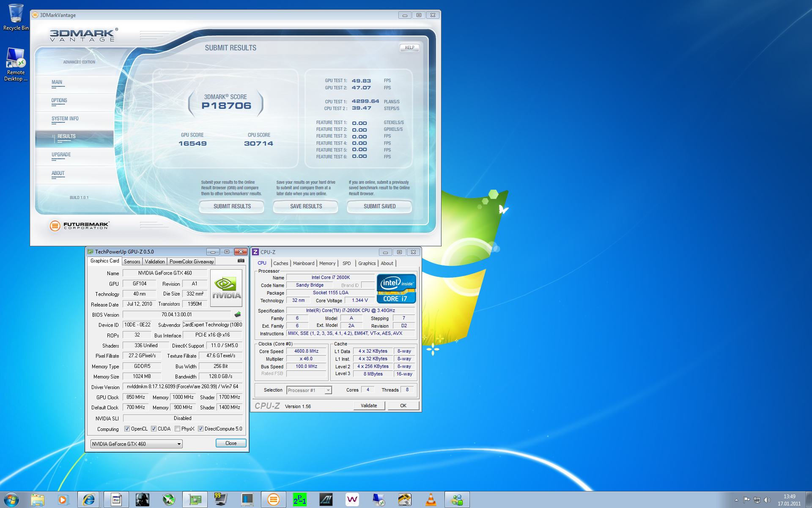
Task: Click the purple W taskbar icon
Action: (352, 500)
